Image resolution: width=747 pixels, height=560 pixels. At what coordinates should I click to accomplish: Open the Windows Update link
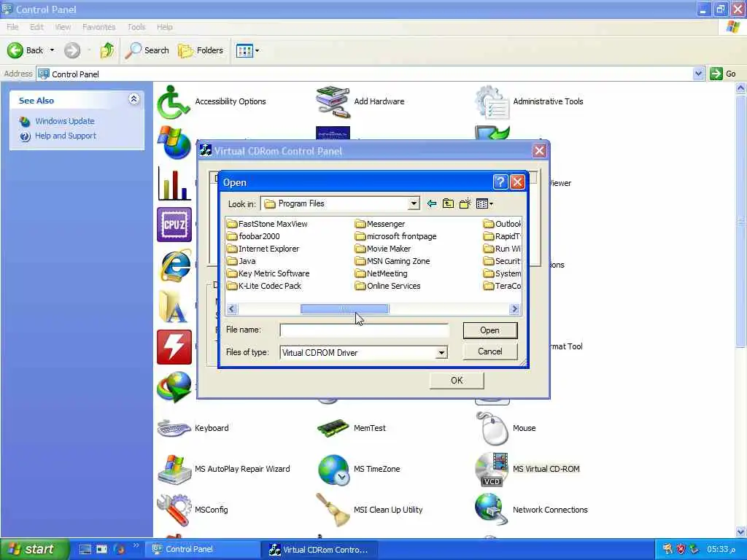65,121
